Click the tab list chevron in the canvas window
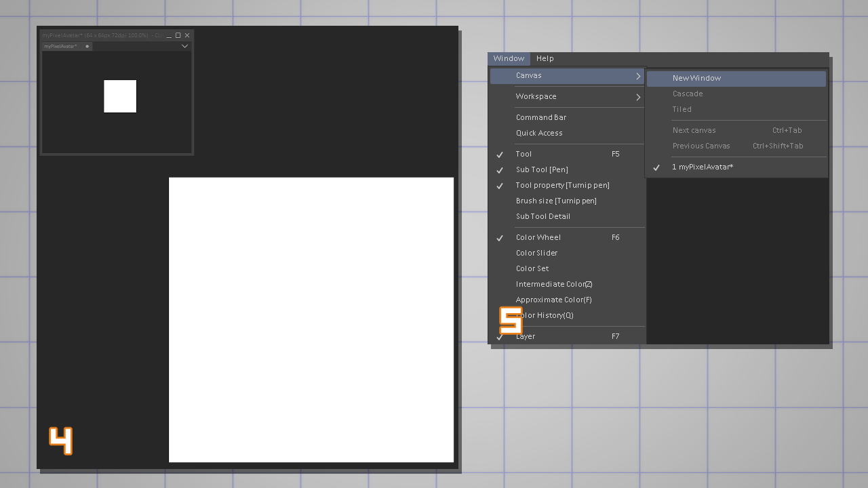The width and height of the screenshot is (868, 488). 184,46
